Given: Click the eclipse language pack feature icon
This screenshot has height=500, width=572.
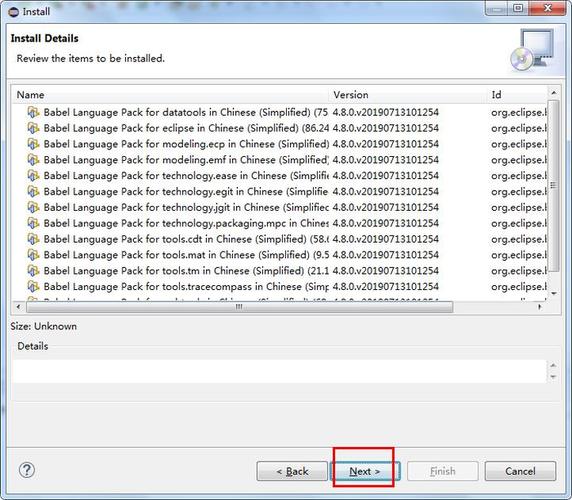Looking at the screenshot, I should pos(33,128).
